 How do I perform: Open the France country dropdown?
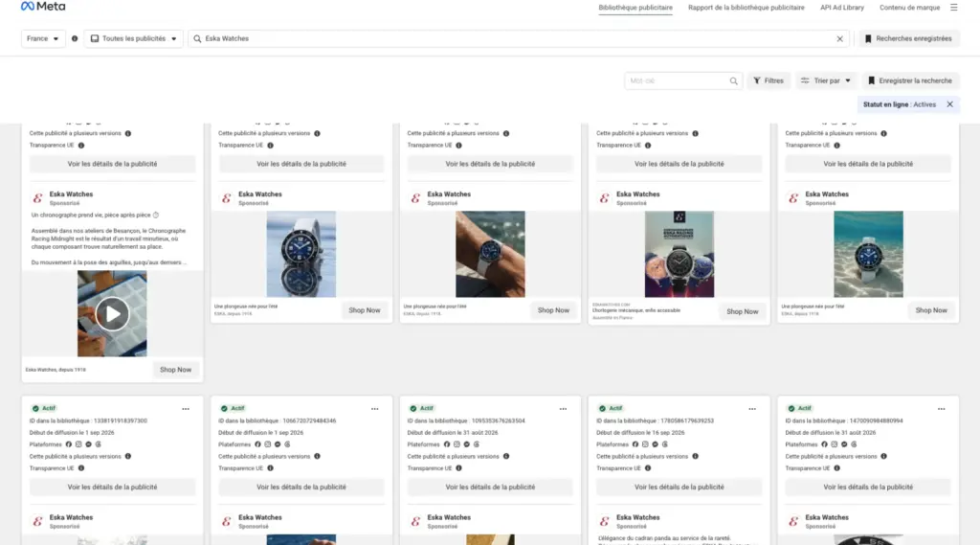[x=42, y=39]
